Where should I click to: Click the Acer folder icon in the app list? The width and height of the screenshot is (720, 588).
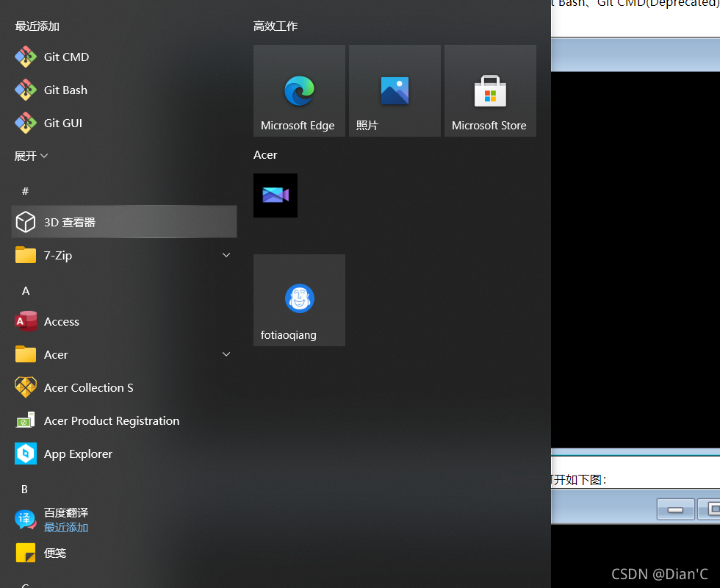tap(26, 354)
